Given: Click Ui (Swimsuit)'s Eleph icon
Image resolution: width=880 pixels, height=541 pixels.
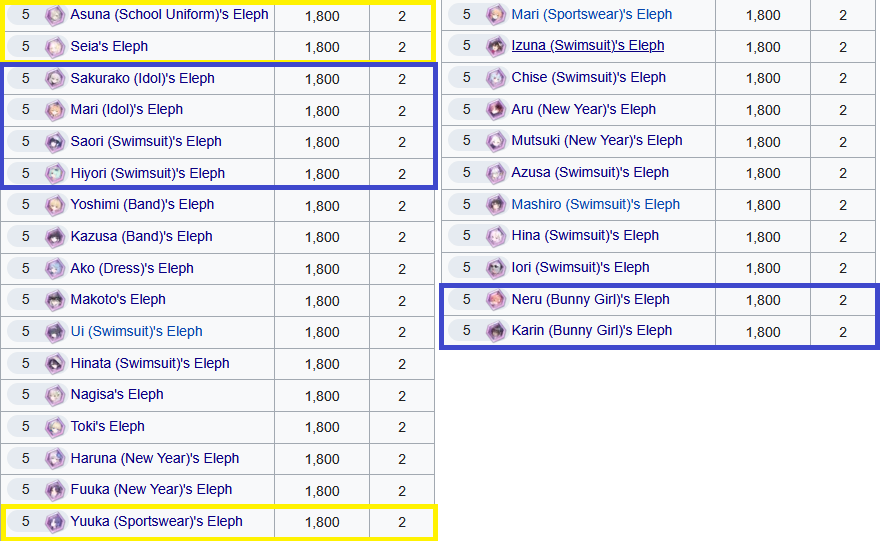Looking at the screenshot, I should pyautogui.click(x=55, y=332).
